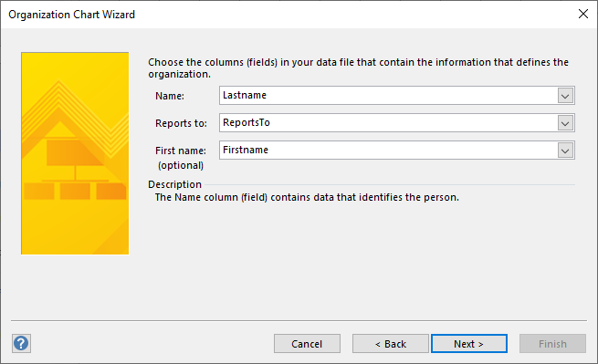
Task: Close the Organization Chart Wizard dialog
Action: pos(582,14)
